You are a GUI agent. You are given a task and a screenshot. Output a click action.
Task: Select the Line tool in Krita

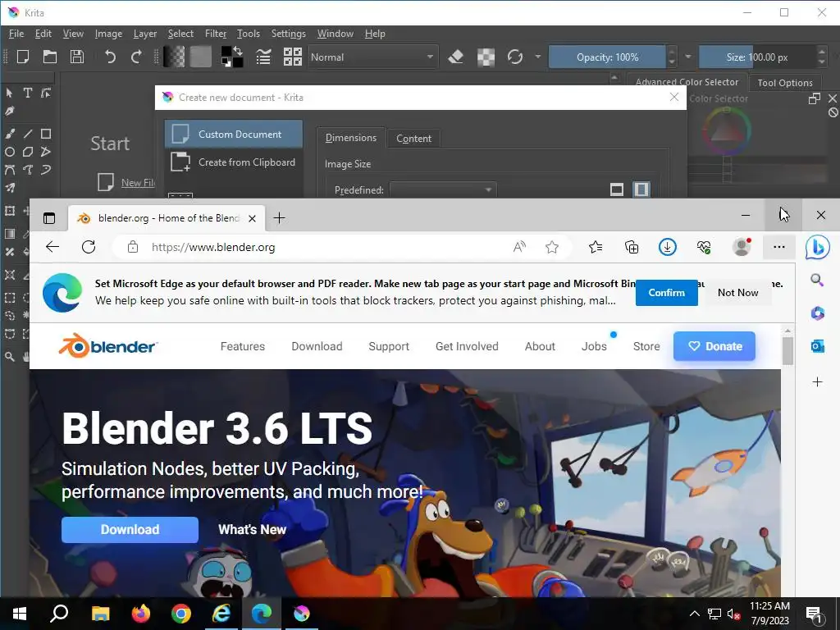coord(27,134)
